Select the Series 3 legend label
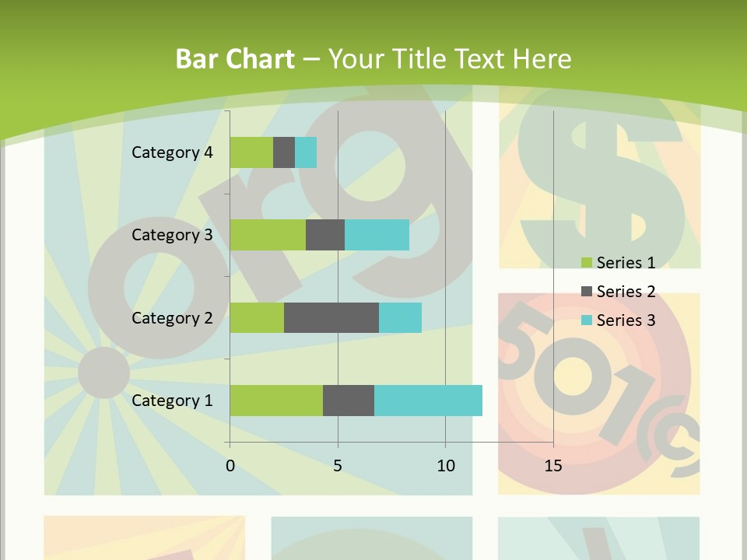This screenshot has width=747, height=560. tap(626, 320)
